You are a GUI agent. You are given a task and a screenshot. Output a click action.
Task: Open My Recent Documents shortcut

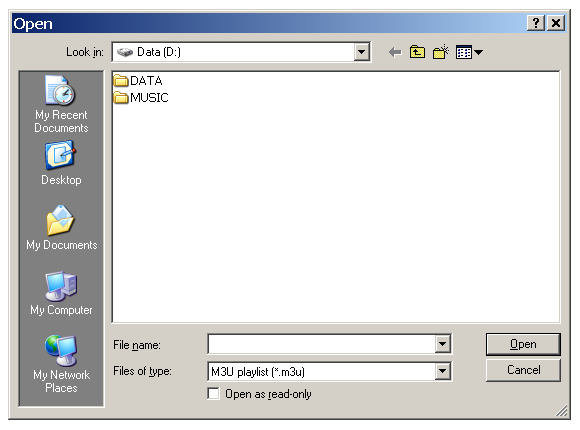pos(61,104)
